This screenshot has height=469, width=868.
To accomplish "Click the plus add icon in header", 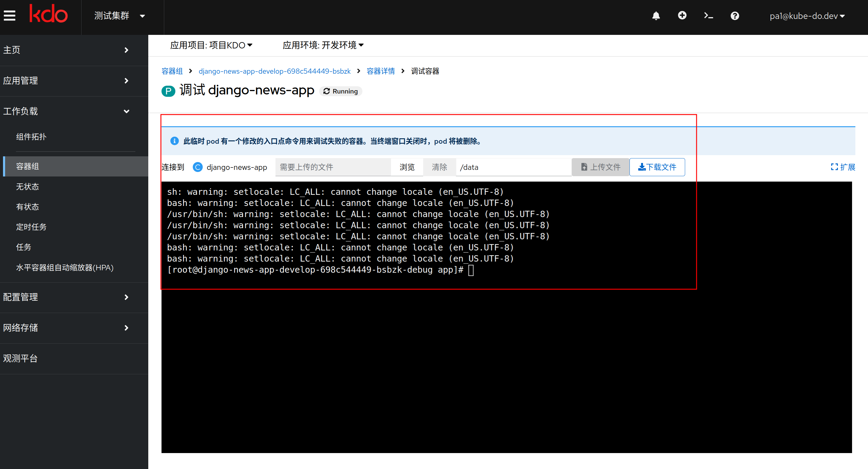I will pyautogui.click(x=682, y=16).
